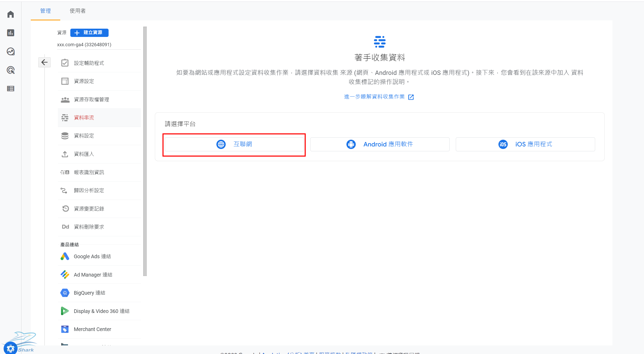Click the 資源設定 layout icon
This screenshot has height=354, width=644.
(x=65, y=81)
